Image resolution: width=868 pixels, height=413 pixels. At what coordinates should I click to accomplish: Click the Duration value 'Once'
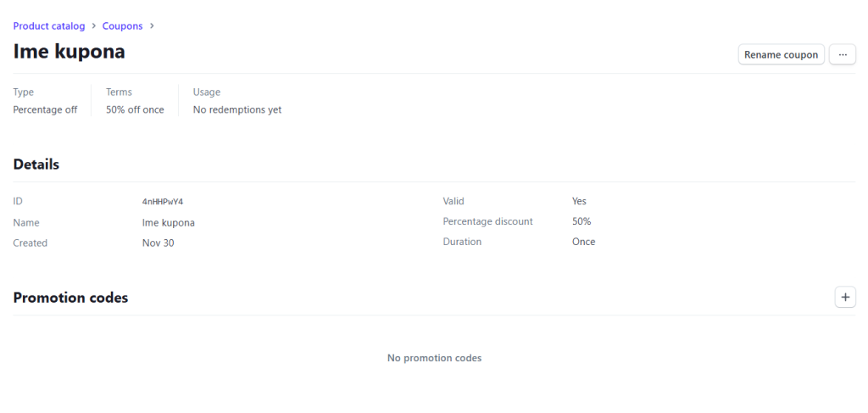583,242
